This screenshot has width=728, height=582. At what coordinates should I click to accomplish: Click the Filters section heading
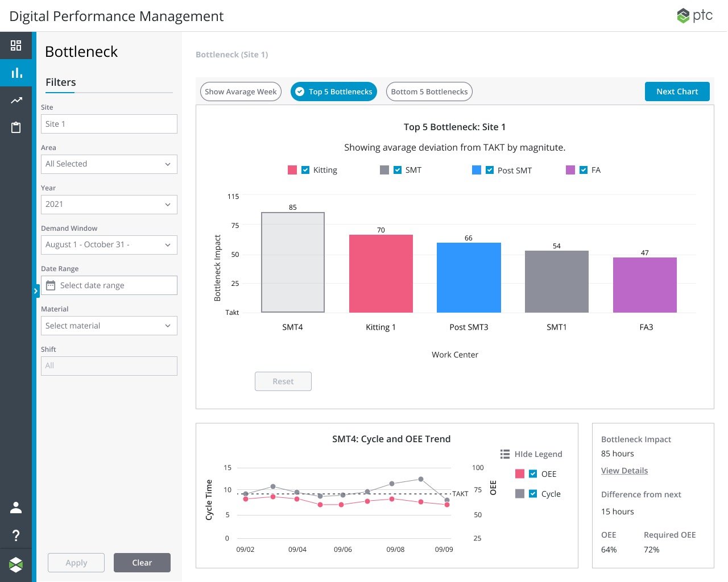(61, 82)
